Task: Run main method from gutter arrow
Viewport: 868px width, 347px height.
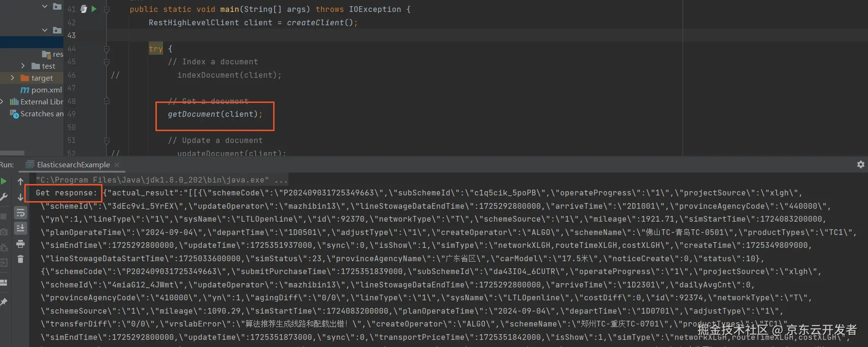Action: [94, 9]
